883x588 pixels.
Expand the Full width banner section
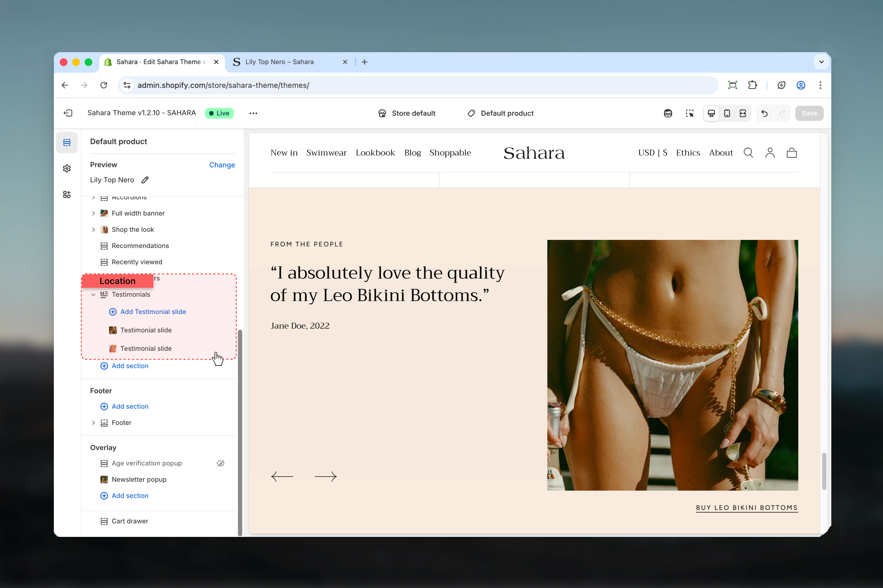pyautogui.click(x=93, y=213)
